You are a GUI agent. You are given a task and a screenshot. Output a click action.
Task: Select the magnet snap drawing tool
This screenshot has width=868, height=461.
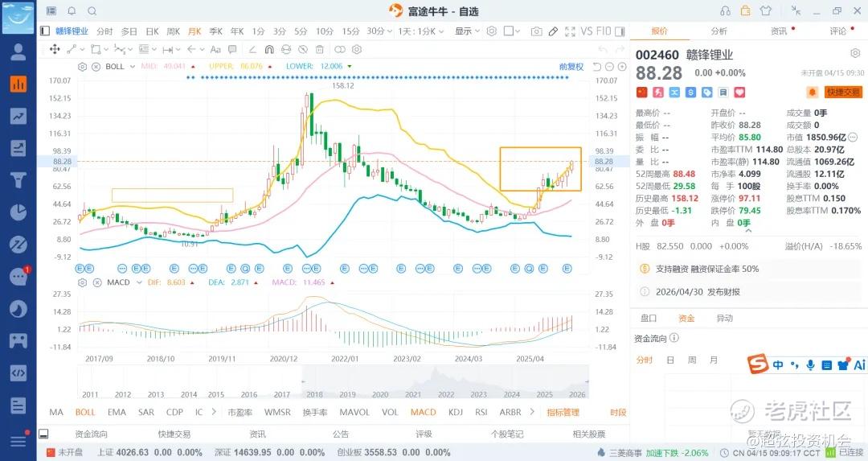[269, 49]
